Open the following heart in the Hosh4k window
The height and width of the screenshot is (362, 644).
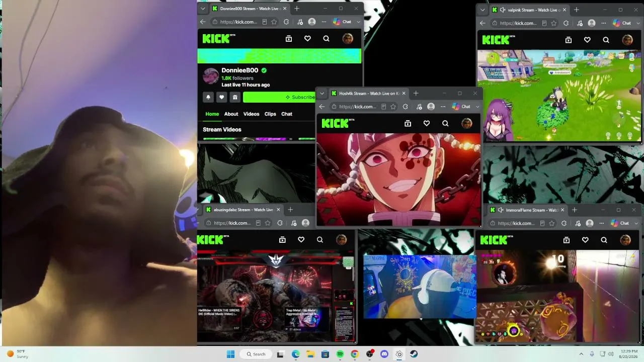tap(427, 123)
